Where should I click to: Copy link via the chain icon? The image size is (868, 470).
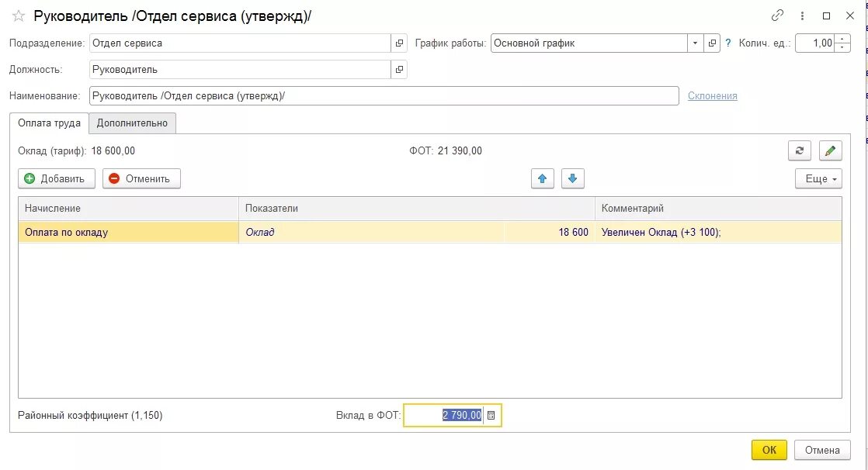click(x=777, y=16)
